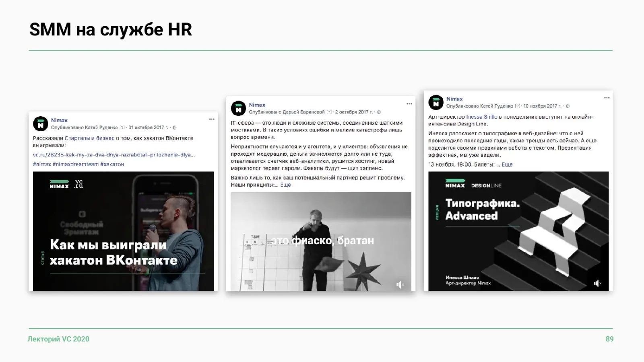Viewport: 644px width, 362px height.
Task: Open 'Как мы выиграли хакатон ВКонтакте' image
Action: point(123,231)
